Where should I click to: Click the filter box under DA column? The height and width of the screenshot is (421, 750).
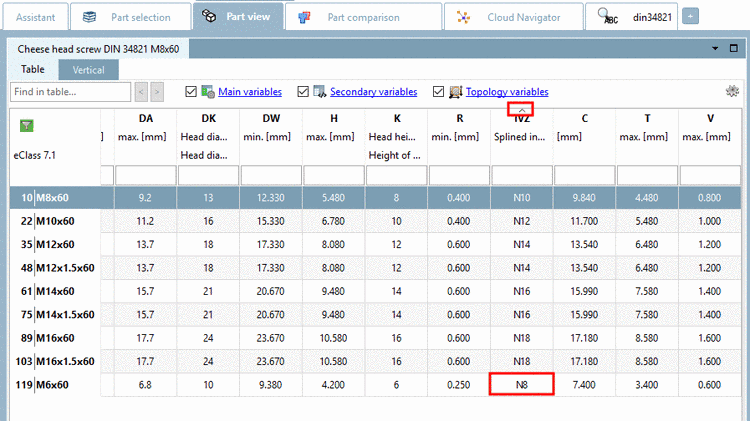pyautogui.click(x=146, y=175)
